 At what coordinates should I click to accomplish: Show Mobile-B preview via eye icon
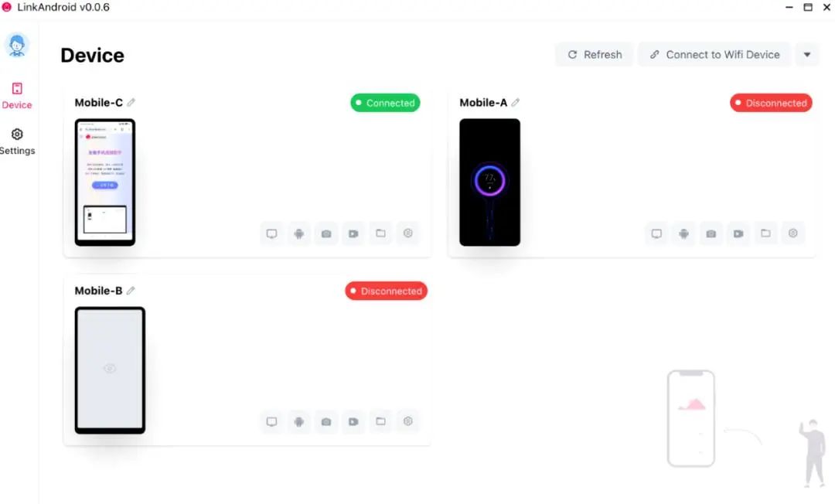pos(110,368)
